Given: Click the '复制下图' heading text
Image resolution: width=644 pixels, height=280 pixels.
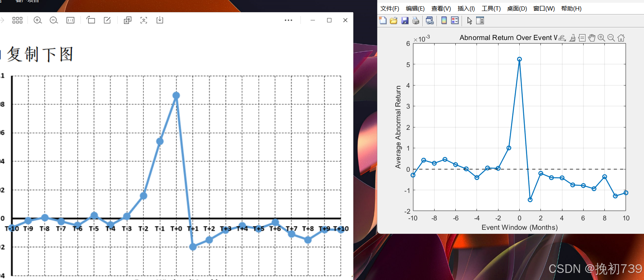Looking at the screenshot, I should (40, 54).
